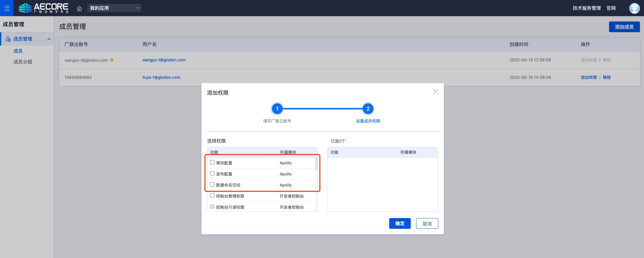Screen dimensions: 644x258
Task: Enable the 新建命名空间 checkbox
Action: (212, 185)
